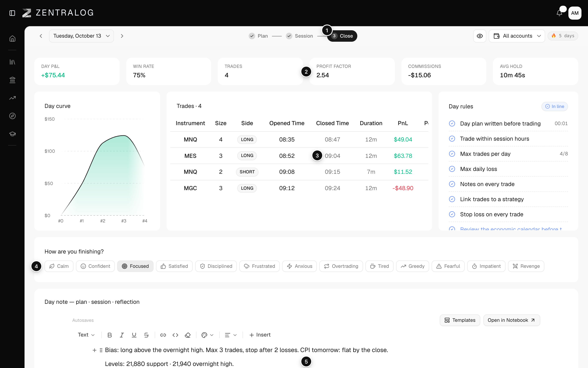Toggle the sidebar panel icon
The width and height of the screenshot is (588, 368).
tap(12, 13)
